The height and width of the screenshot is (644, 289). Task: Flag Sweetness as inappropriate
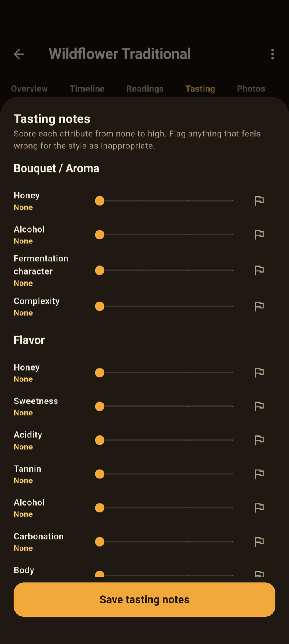point(259,407)
